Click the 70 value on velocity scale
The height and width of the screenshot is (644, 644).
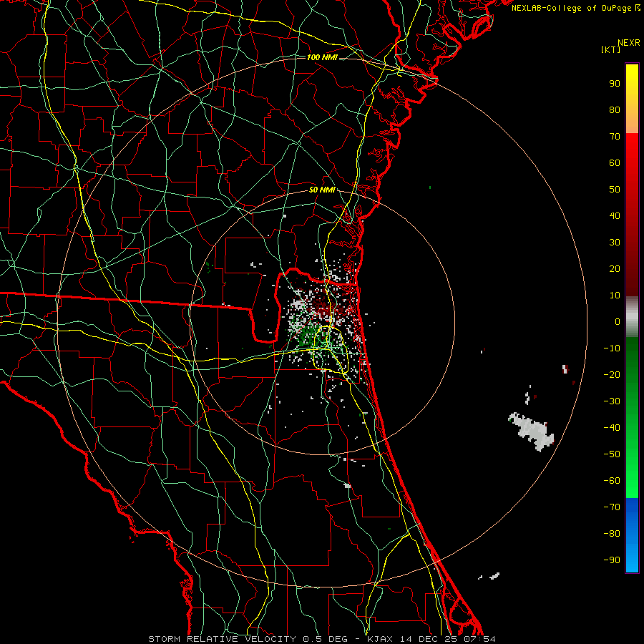pyautogui.click(x=615, y=137)
